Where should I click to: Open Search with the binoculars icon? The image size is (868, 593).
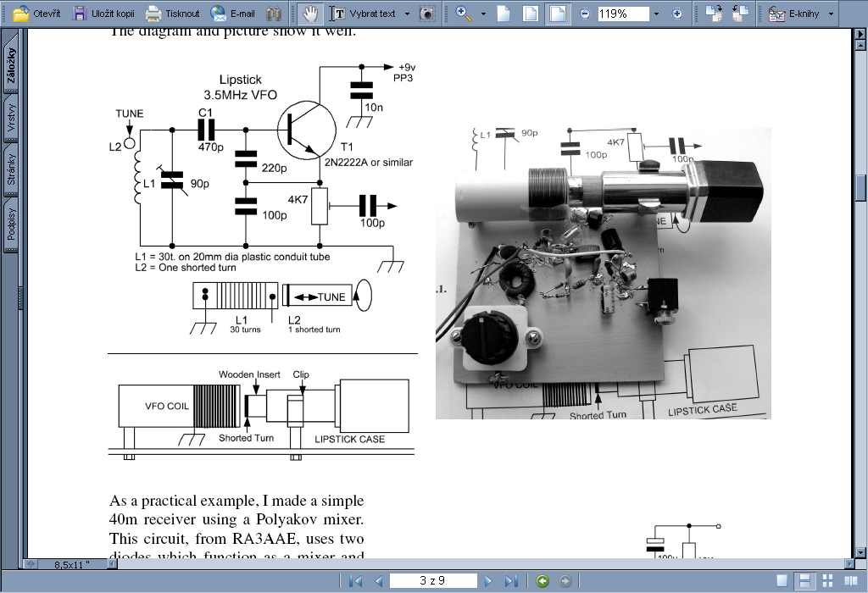[274, 14]
